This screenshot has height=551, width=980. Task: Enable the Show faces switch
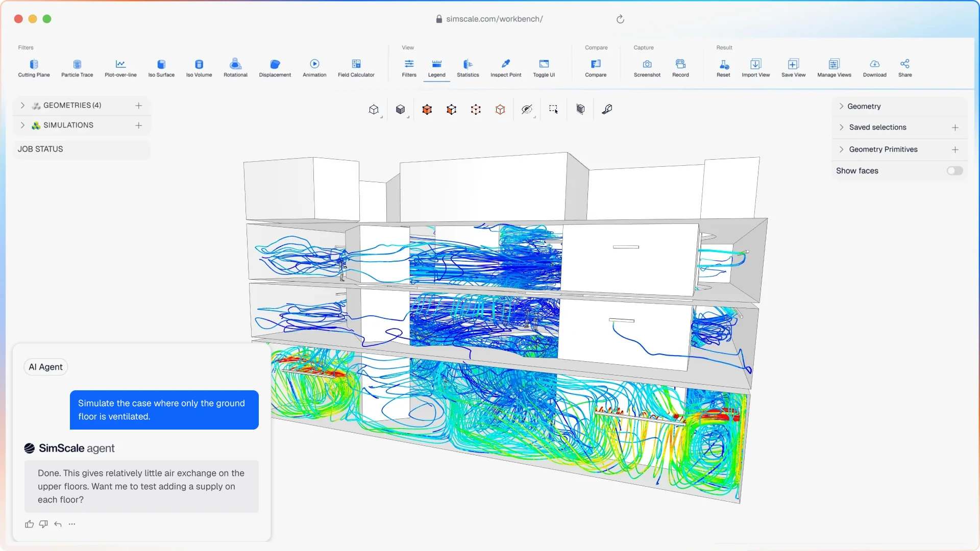[x=954, y=171]
